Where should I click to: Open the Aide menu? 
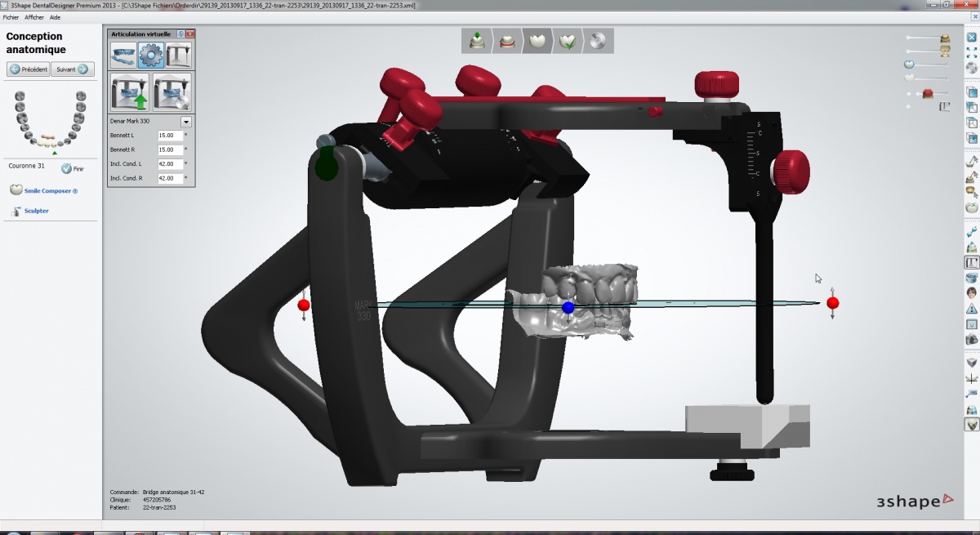pos(55,17)
